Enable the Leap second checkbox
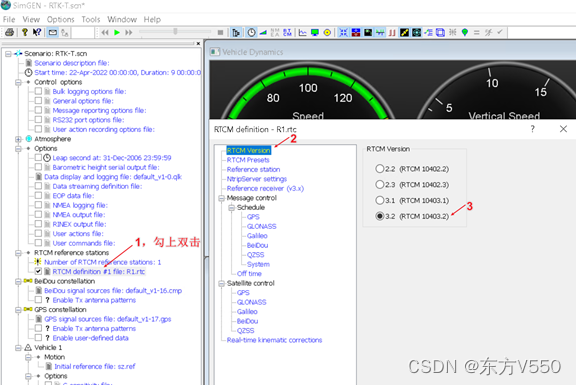The image size is (576, 385). (x=38, y=158)
